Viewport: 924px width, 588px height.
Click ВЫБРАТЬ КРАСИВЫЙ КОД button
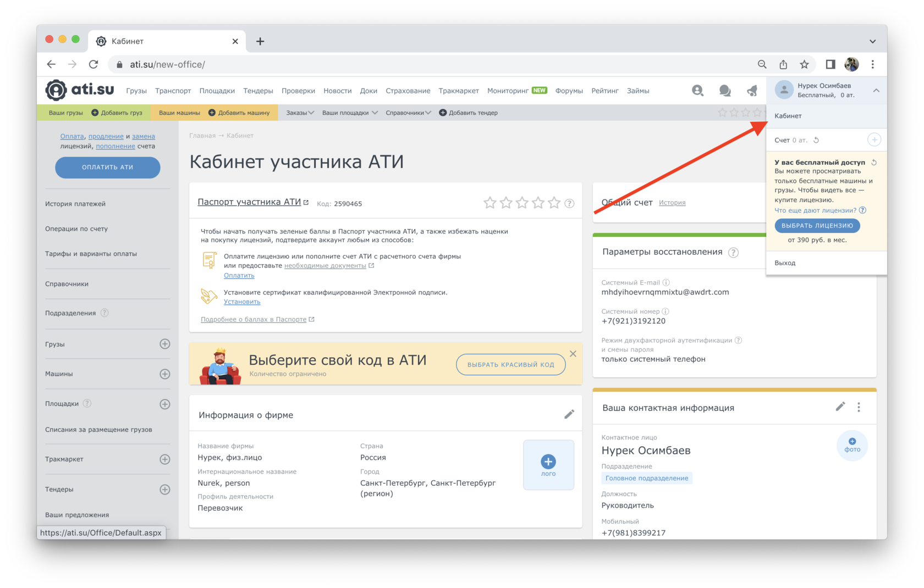(x=510, y=364)
